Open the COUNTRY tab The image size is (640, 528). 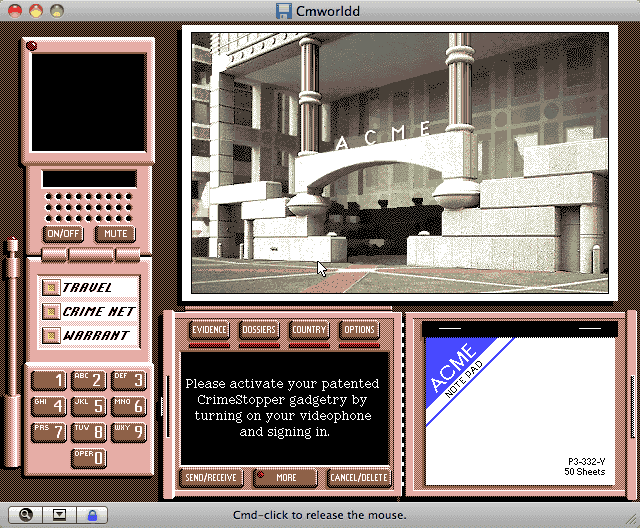[x=309, y=330]
